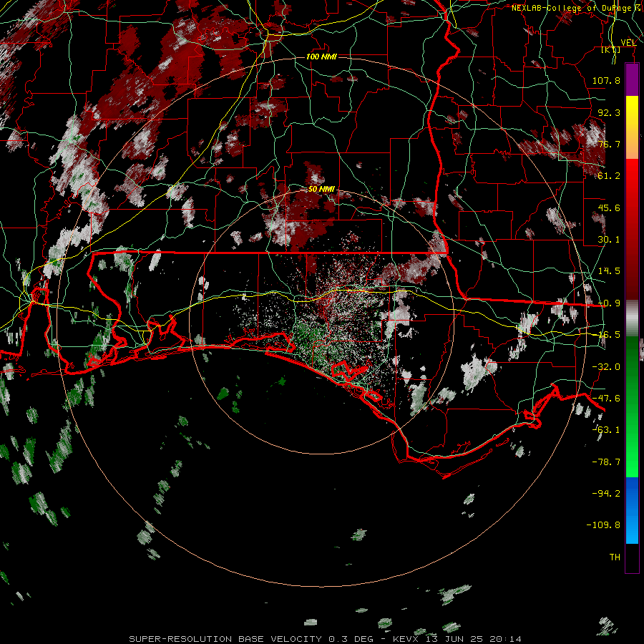Click the -47.6 velocity scale value

coord(606,399)
